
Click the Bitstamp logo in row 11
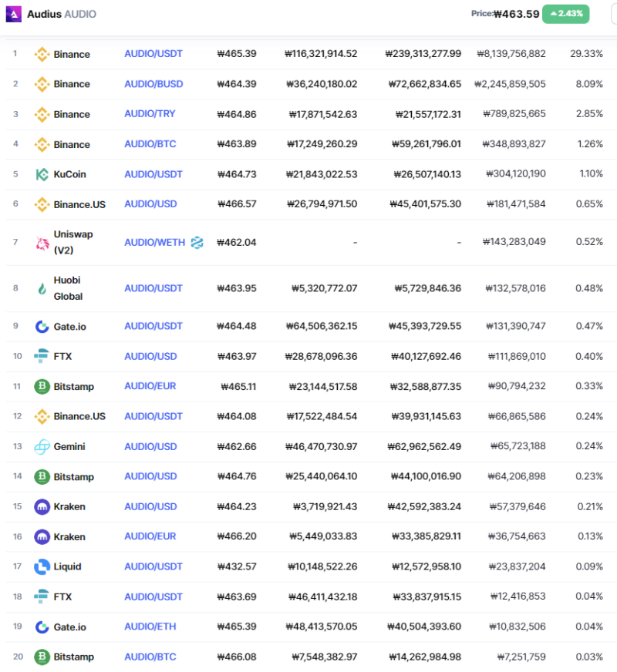[x=42, y=387]
